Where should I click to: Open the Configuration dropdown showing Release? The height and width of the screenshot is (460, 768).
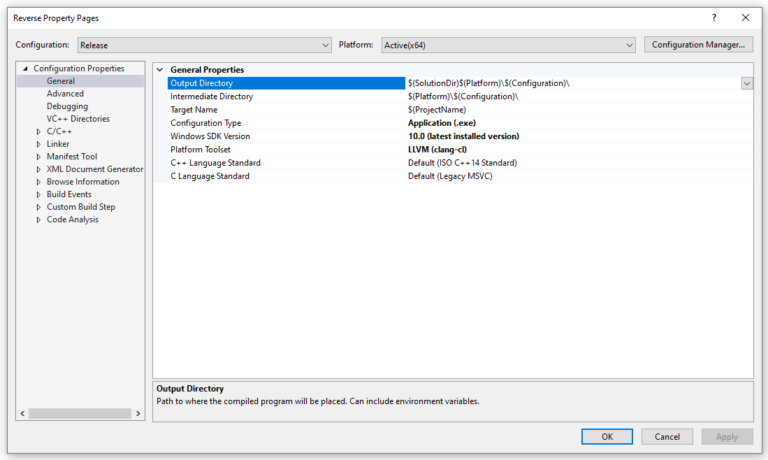tap(204, 45)
